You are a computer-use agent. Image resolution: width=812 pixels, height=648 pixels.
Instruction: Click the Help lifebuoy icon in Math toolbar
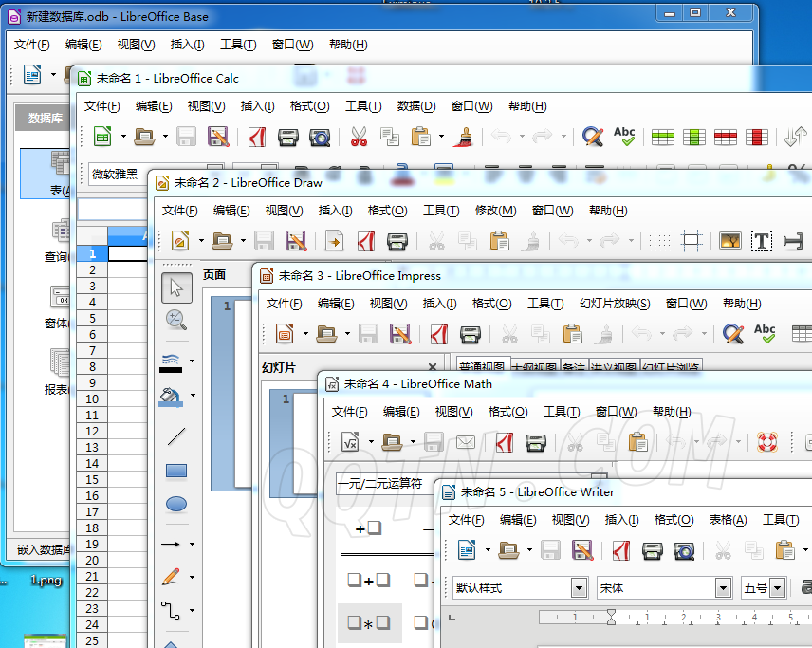click(766, 442)
